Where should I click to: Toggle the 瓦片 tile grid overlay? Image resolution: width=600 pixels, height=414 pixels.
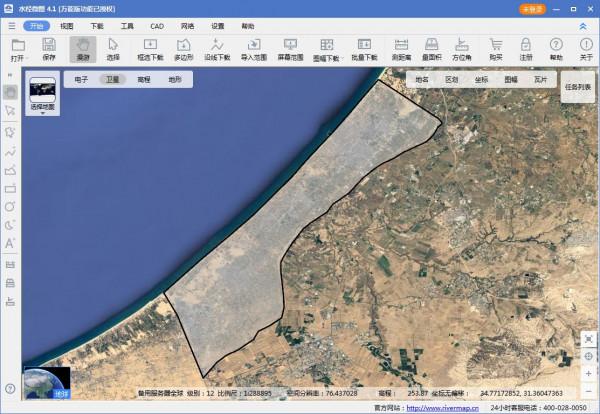point(540,78)
